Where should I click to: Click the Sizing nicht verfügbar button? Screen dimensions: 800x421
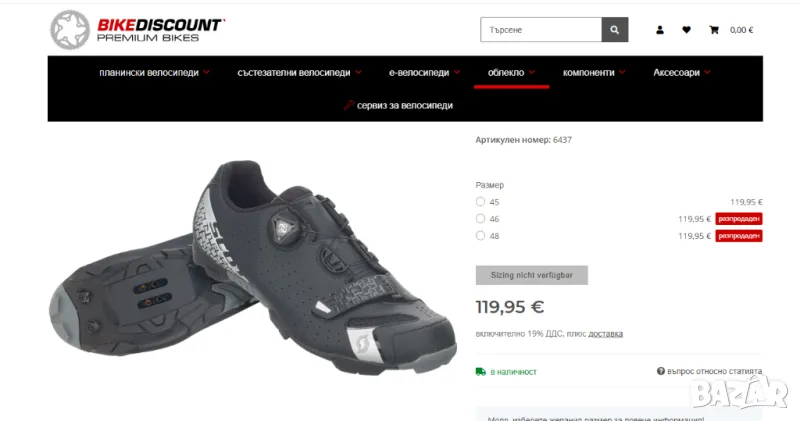coord(532,275)
